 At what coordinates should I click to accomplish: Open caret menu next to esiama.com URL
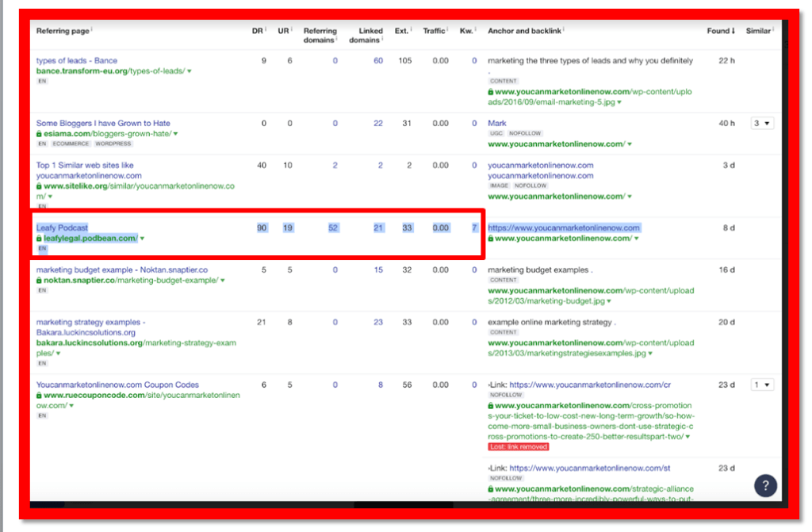pyautogui.click(x=175, y=134)
